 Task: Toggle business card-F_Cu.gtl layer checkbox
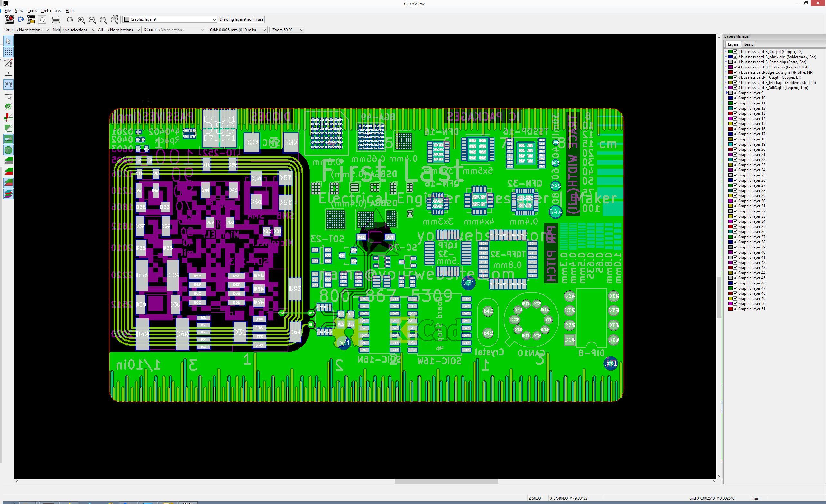(735, 77)
